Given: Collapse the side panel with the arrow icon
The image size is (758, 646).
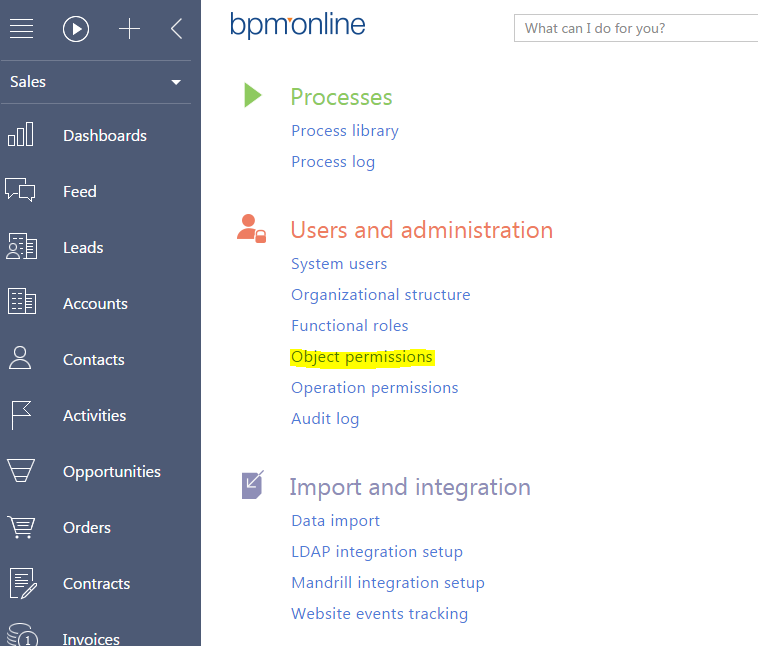Looking at the screenshot, I should tap(176, 29).
